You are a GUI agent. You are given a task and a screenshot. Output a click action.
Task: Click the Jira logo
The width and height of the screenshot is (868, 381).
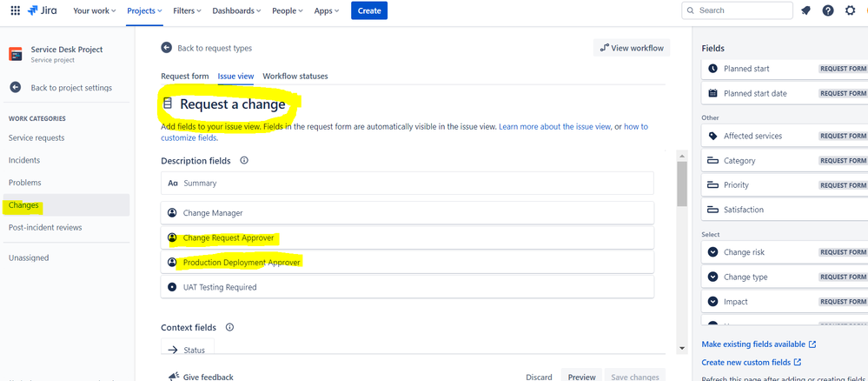[42, 10]
